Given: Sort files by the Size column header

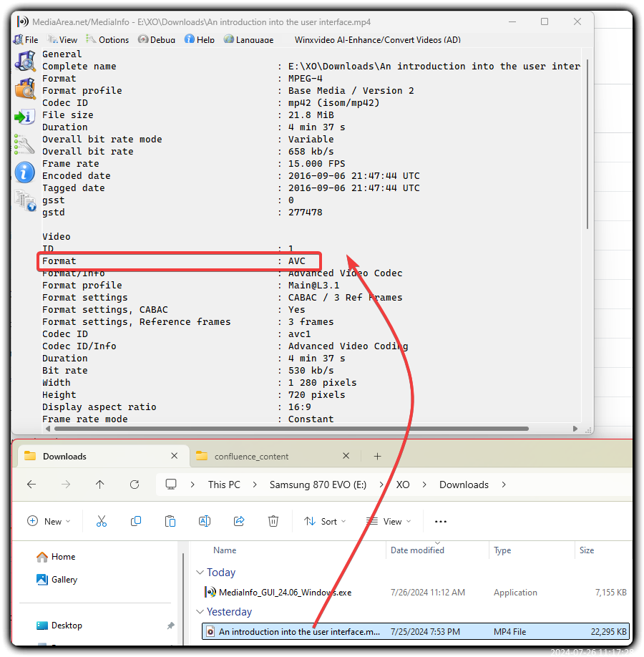Looking at the screenshot, I should [587, 550].
